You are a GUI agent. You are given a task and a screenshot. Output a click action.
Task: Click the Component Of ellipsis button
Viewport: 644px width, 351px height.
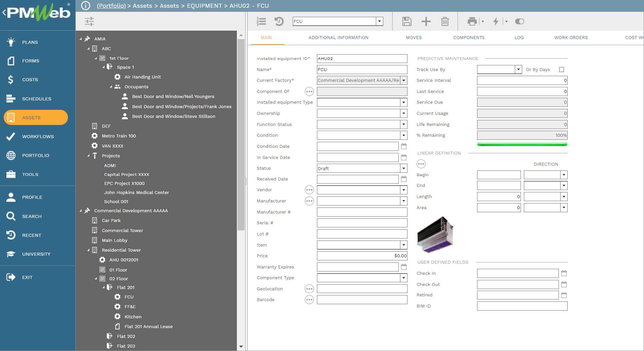click(x=309, y=91)
